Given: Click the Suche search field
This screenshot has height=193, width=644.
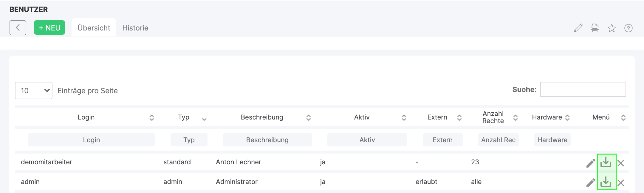Looking at the screenshot, I should [583, 89].
